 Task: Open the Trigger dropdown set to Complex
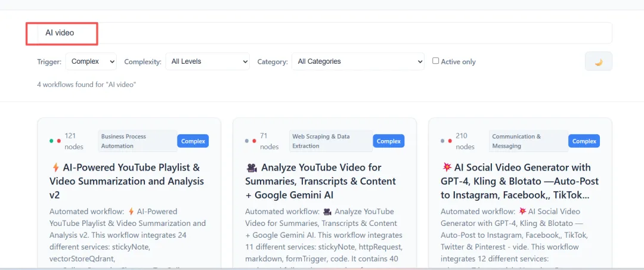91,61
